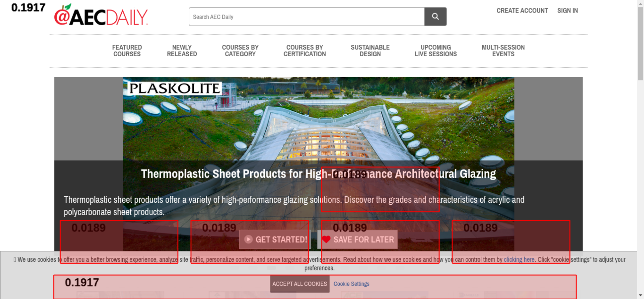Focus the Search AEC Daily field
Image resolution: width=644 pixels, height=299 pixels.
306,17
